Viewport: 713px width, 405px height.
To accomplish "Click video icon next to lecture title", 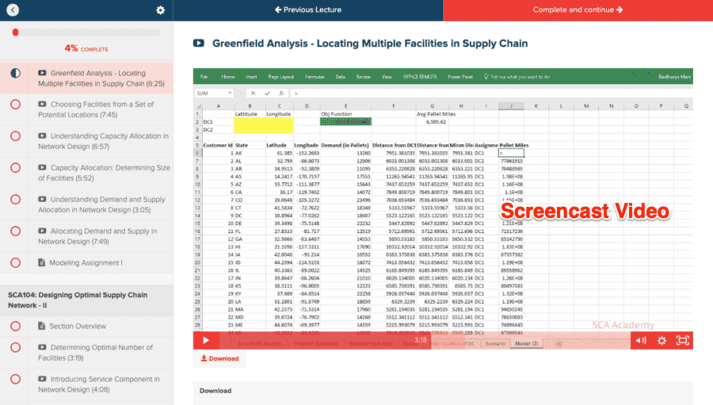I will point(199,43).
